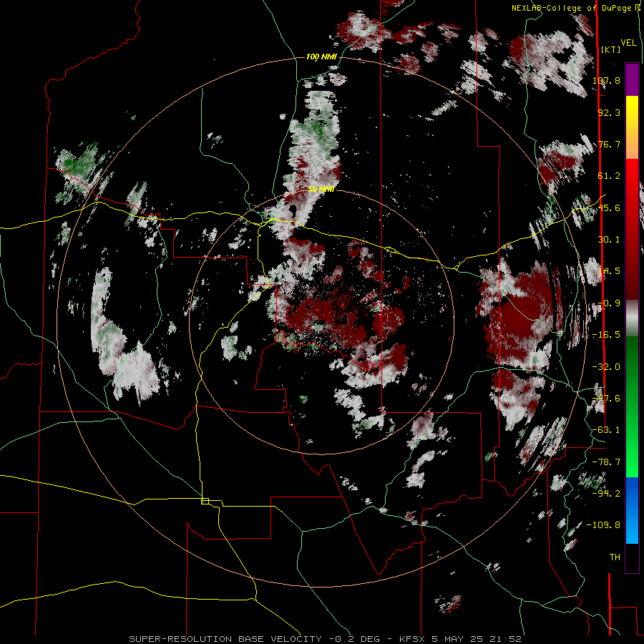Image resolution: width=644 pixels, height=644 pixels.
Task: Click the 61.2 scale value
Action: tap(609, 176)
